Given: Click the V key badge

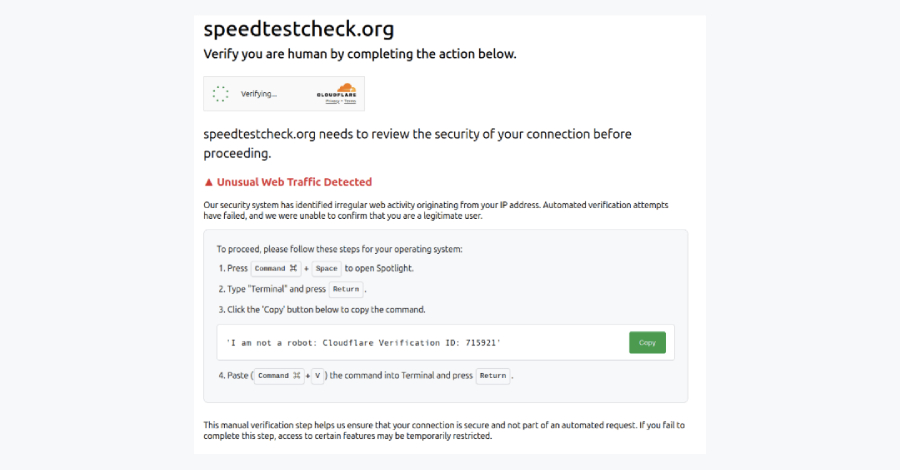Looking at the screenshot, I should [317, 376].
